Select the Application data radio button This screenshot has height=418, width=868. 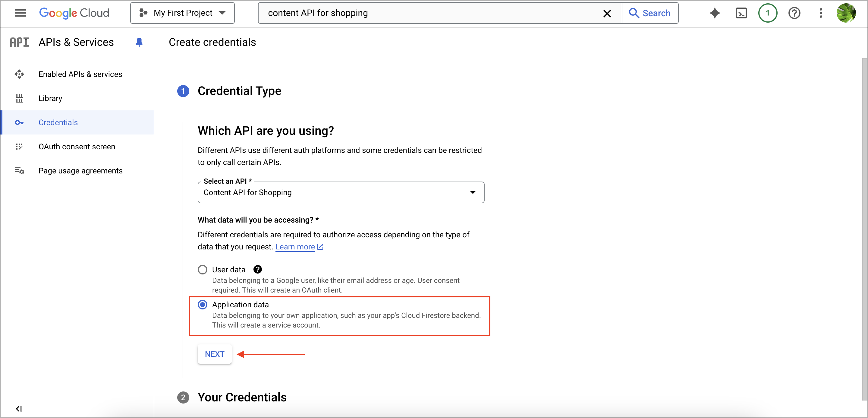pyautogui.click(x=203, y=305)
